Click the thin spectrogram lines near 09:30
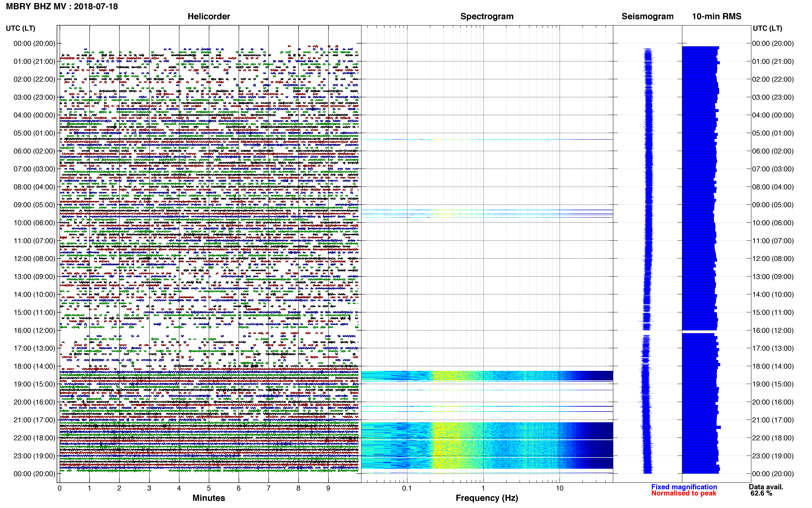The width and height of the screenshot is (812, 508). tap(487, 214)
